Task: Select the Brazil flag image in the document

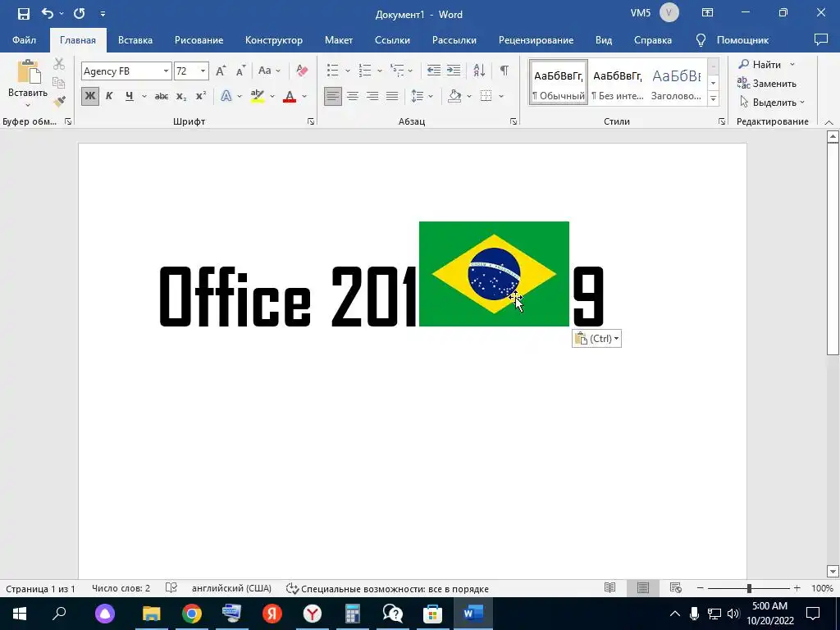Action: [494, 274]
